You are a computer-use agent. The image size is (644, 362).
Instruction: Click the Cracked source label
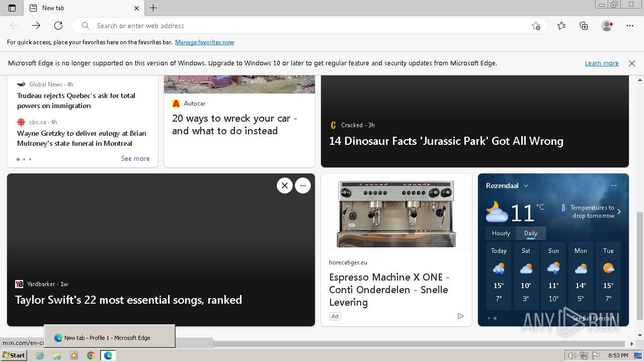352,125
